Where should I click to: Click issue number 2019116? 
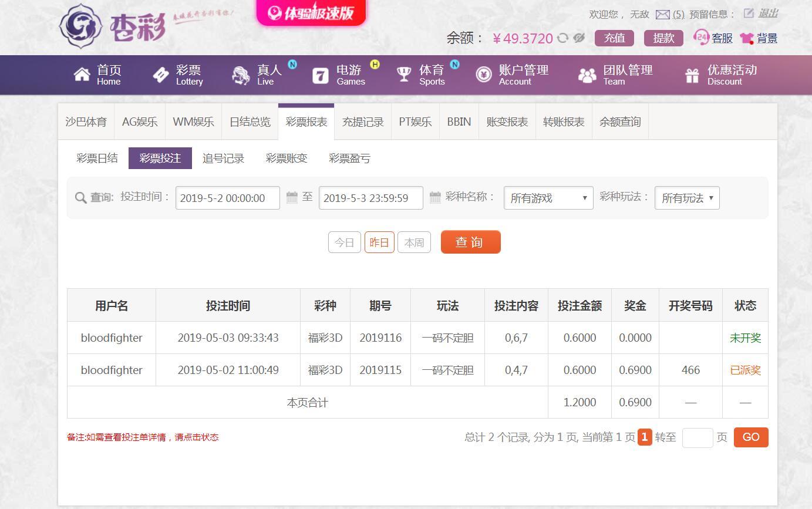pyautogui.click(x=380, y=338)
